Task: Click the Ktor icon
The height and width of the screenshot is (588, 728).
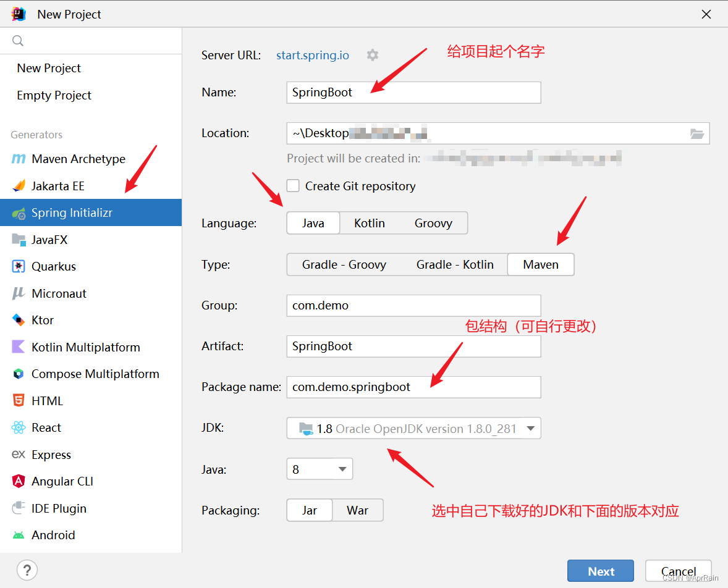Action: click(x=19, y=320)
